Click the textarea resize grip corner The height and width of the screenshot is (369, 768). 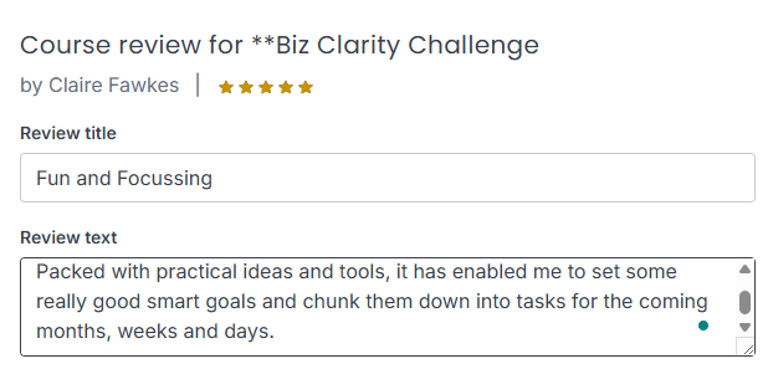click(x=745, y=346)
